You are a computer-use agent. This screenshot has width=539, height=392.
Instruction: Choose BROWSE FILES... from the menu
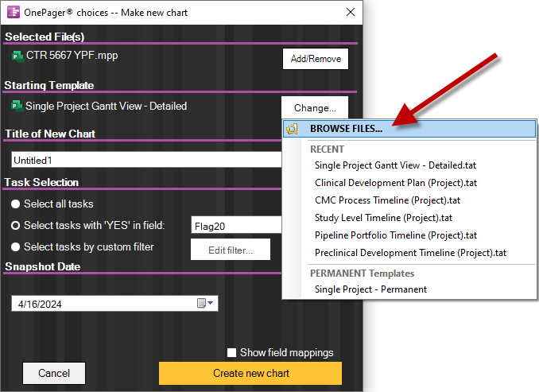pos(346,129)
